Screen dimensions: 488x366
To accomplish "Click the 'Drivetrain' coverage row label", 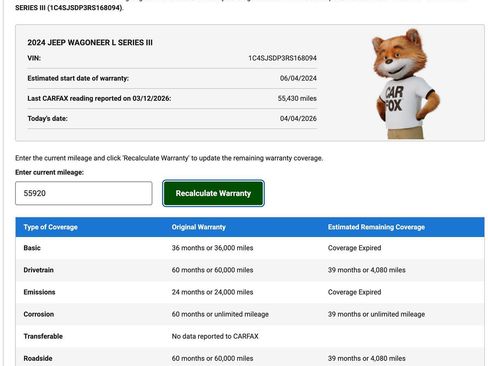I will pyautogui.click(x=38, y=270).
